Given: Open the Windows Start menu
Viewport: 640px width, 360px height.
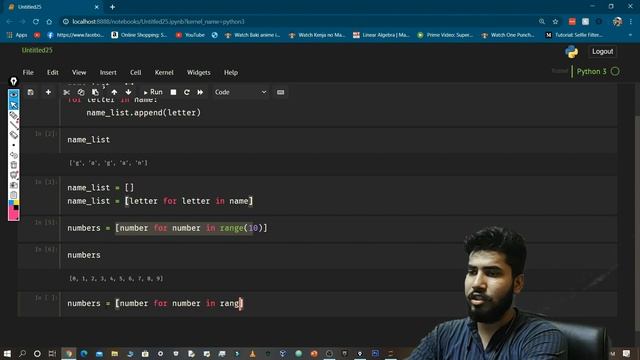Looking at the screenshot, I should tap(7, 353).
